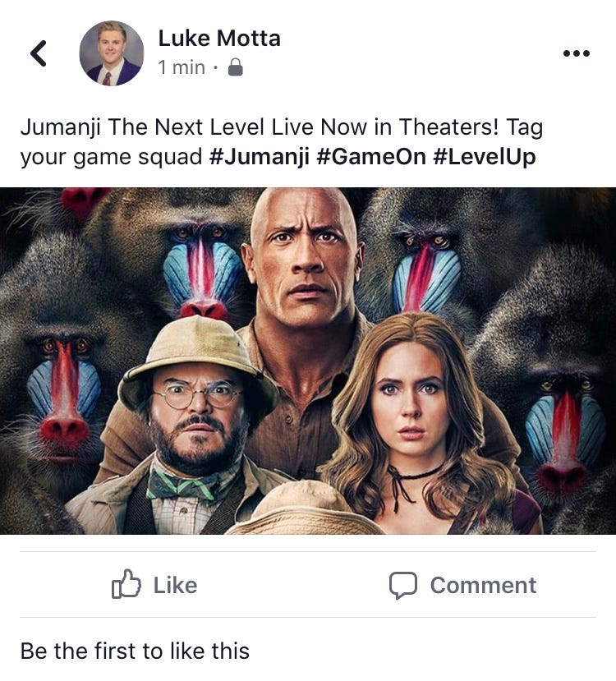This screenshot has height=681, width=616.
Task: Open Luke Motta's profile name
Action: tap(218, 38)
